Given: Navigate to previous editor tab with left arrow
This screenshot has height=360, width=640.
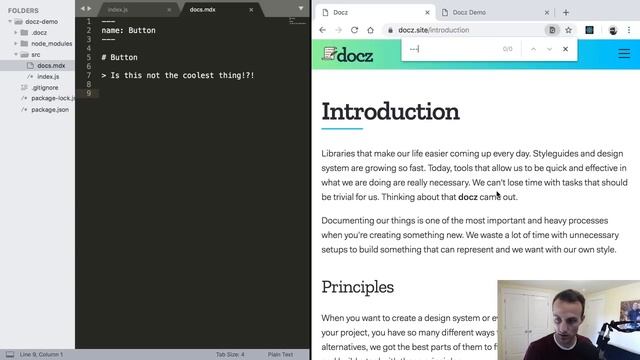Looking at the screenshot, I should click(82, 8).
